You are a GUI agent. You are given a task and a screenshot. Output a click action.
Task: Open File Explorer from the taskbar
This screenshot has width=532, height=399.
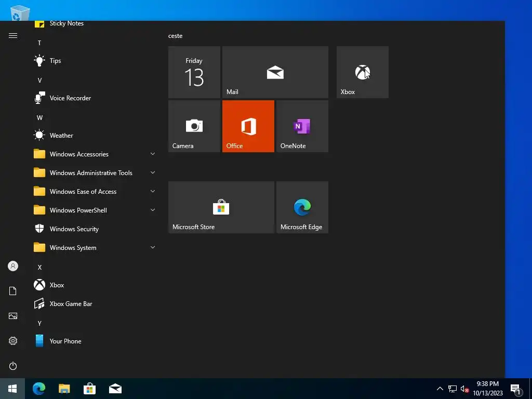coord(64,389)
